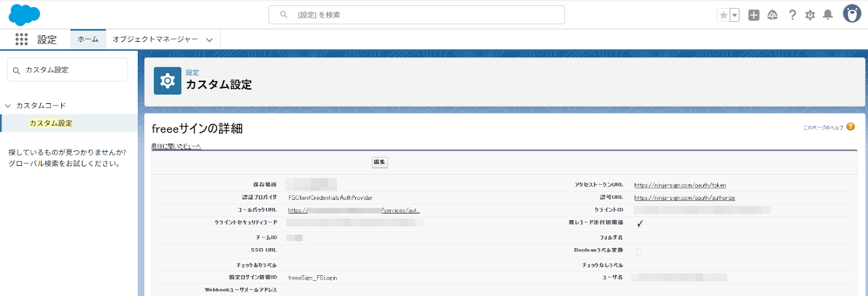Click the 保存場所 field label
Screen dimensions: 868x296
[x=265, y=185]
